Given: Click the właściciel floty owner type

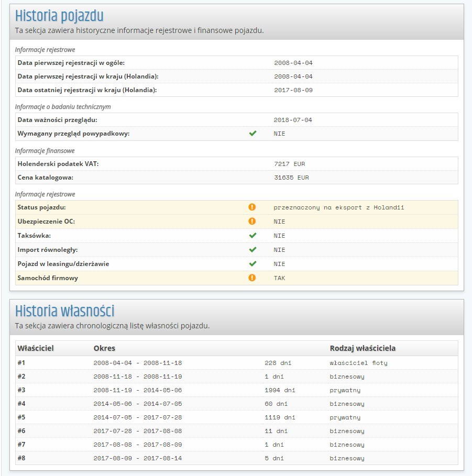Looking at the screenshot, I should coord(358,363).
